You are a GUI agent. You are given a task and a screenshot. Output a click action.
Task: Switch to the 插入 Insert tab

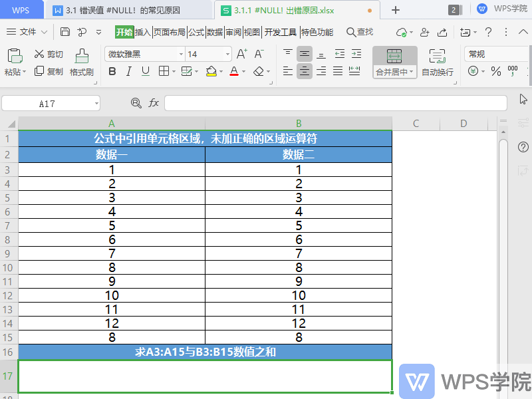[x=142, y=32]
